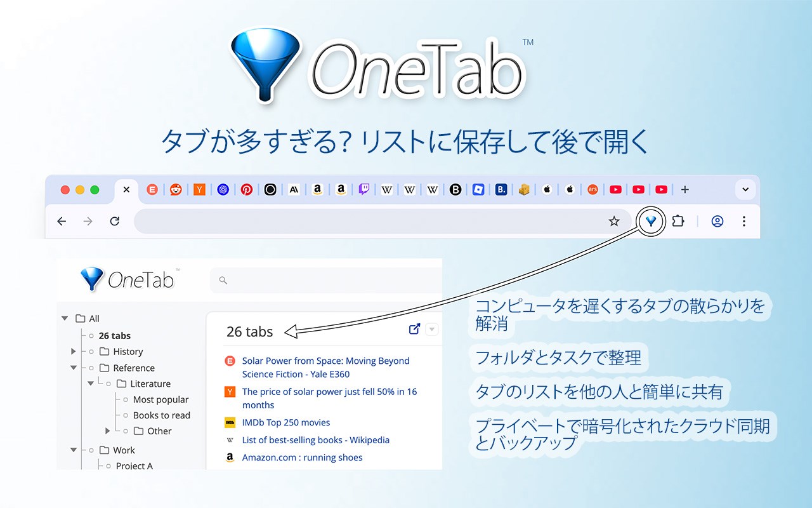Open the new tab plus button

pyautogui.click(x=684, y=189)
